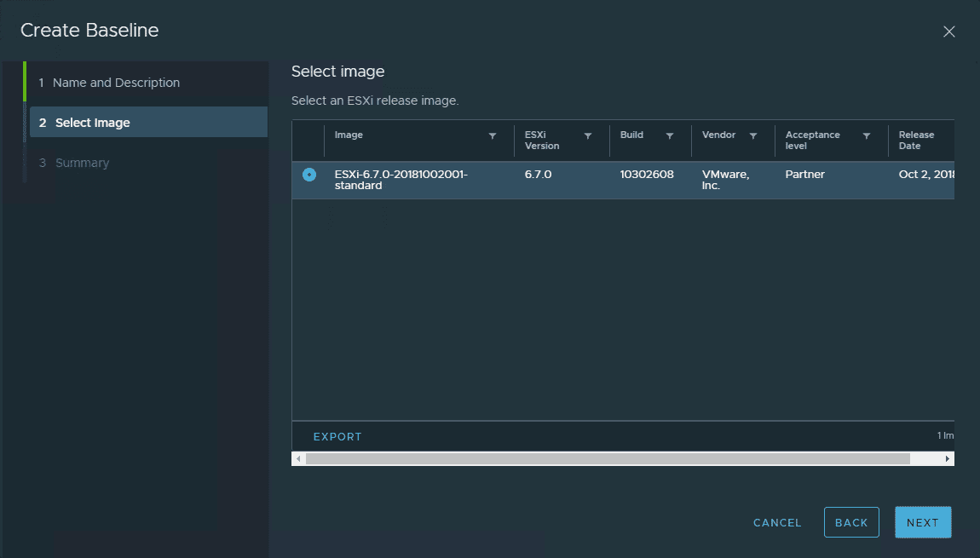Select the ESXi-6.7.0-20181002001-standard radio button
Image resolution: width=980 pixels, height=558 pixels.
309,175
